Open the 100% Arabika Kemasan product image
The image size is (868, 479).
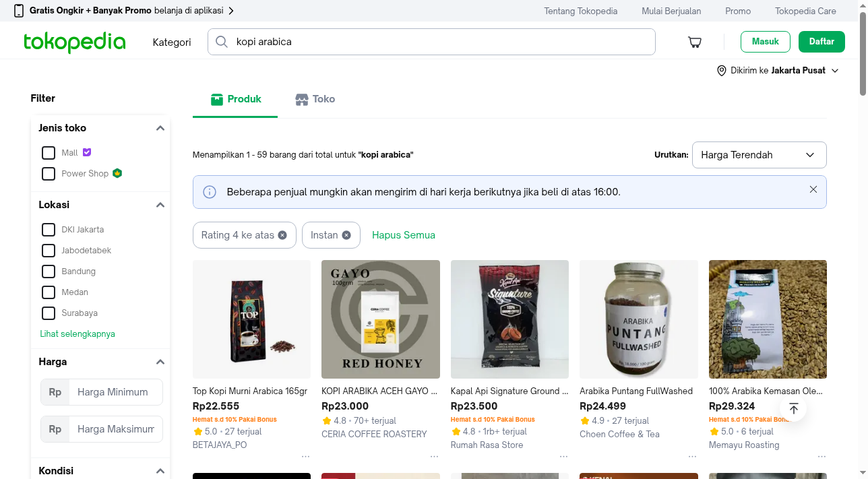768,319
